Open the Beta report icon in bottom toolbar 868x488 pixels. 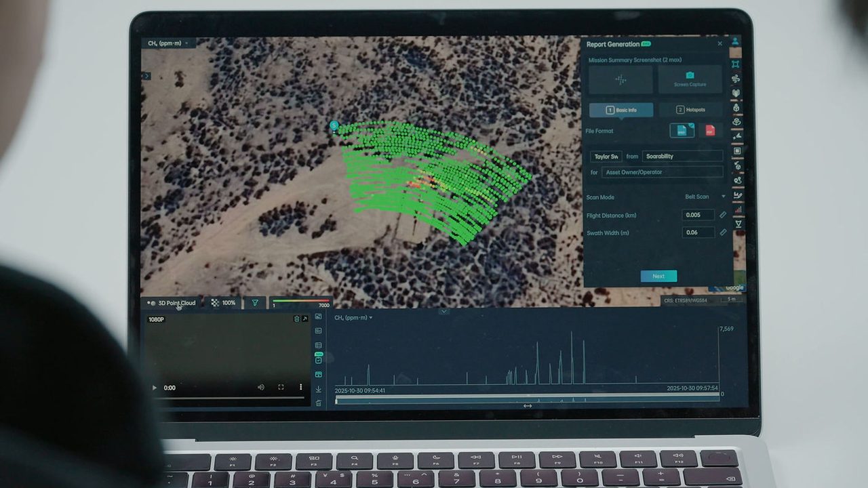point(318,359)
